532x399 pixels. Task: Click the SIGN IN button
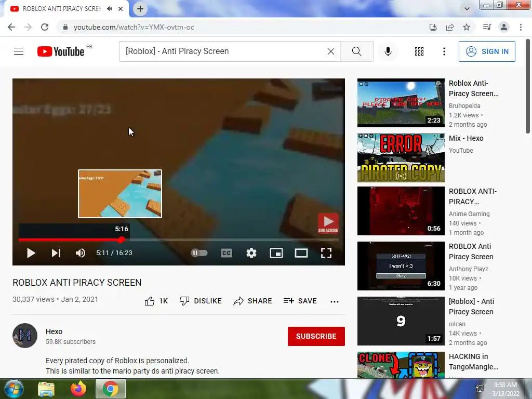pos(487,51)
